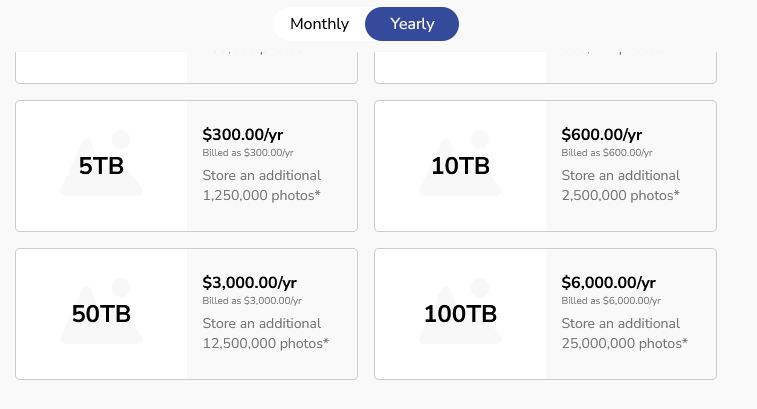Click 'Billed as $3,000.00/yr' note
Viewport: 757px width, 409px height.
[252, 300]
